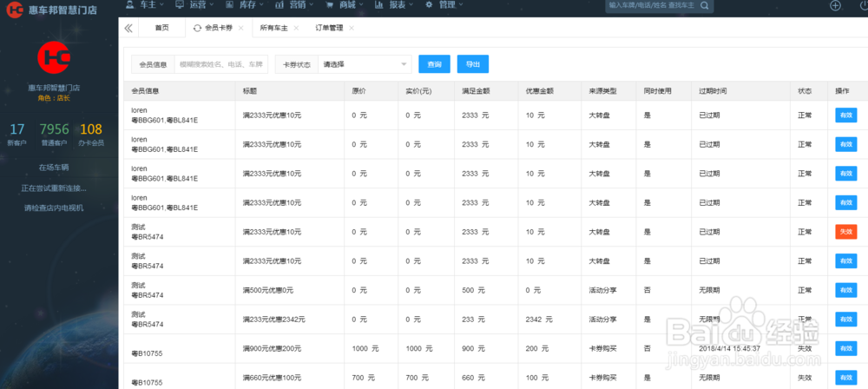Click 有效 button for 满900元优惠200元 row
Image resolution: width=868 pixels, height=389 pixels.
(845, 348)
